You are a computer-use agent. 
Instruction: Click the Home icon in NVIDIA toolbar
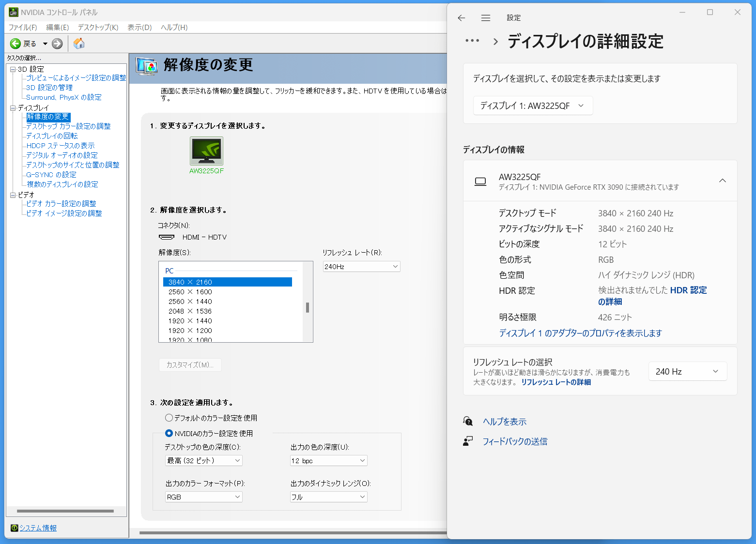pos(79,44)
